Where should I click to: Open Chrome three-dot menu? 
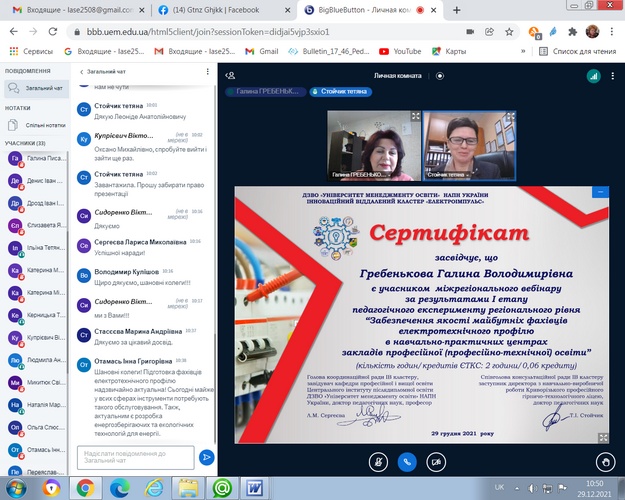pos(612,31)
